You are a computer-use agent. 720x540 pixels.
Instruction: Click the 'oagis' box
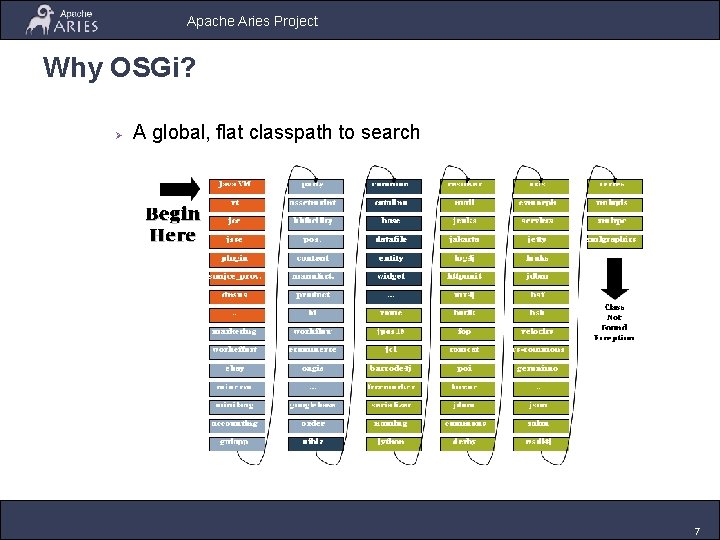[316, 370]
